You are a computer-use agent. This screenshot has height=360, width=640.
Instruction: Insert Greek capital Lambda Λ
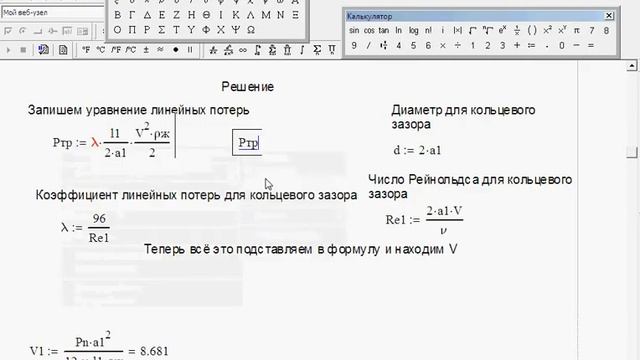pyautogui.click(x=251, y=15)
